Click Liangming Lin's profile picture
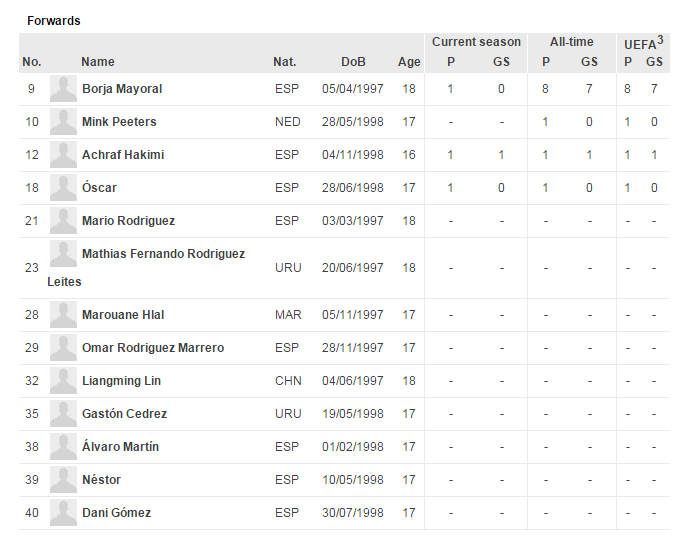The height and width of the screenshot is (548, 699). pos(63,381)
